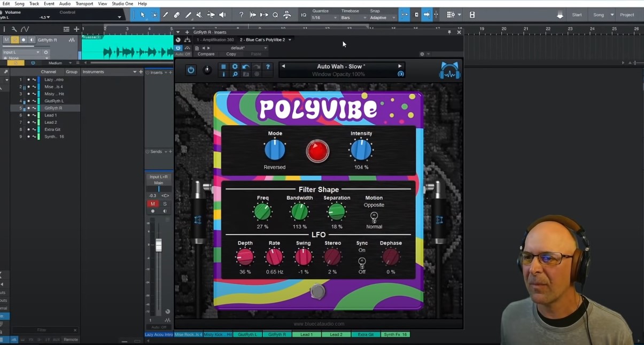Flip the Motion Opposite/Normal switch
Image resolution: width=644 pixels, height=345 pixels.
point(374,216)
